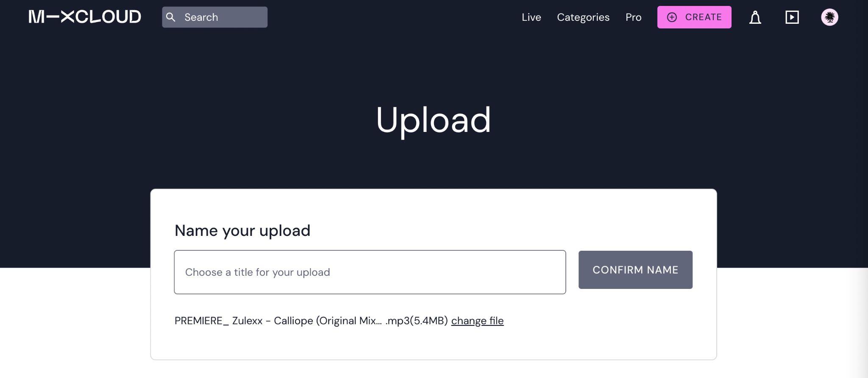The image size is (868, 378).
Task: Click the change file link
Action: tap(477, 321)
